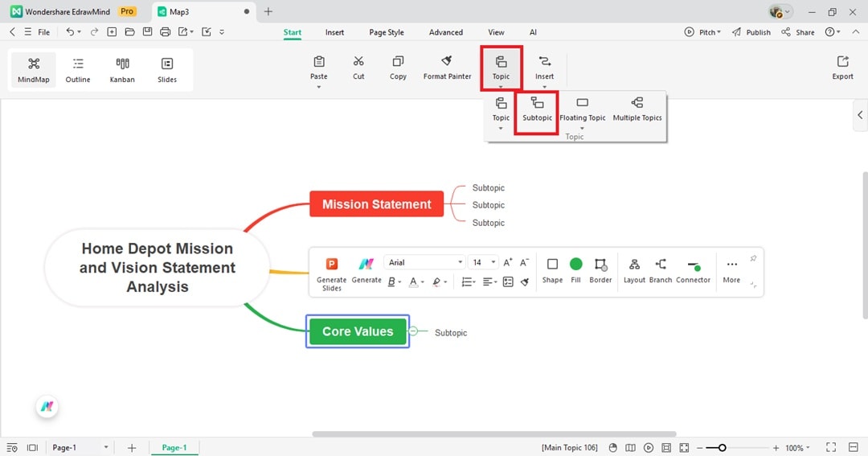The height and width of the screenshot is (456, 868).
Task: Open the floating AI assistant bubble
Action: point(47,407)
